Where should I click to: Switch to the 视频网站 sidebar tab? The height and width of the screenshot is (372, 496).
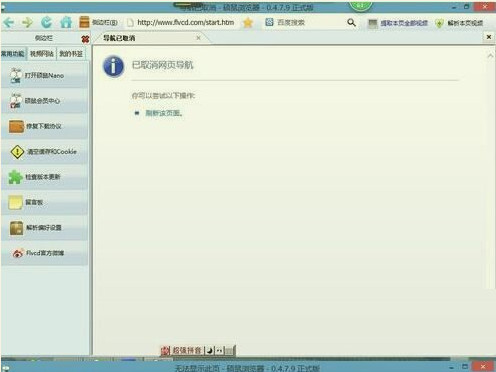42,54
